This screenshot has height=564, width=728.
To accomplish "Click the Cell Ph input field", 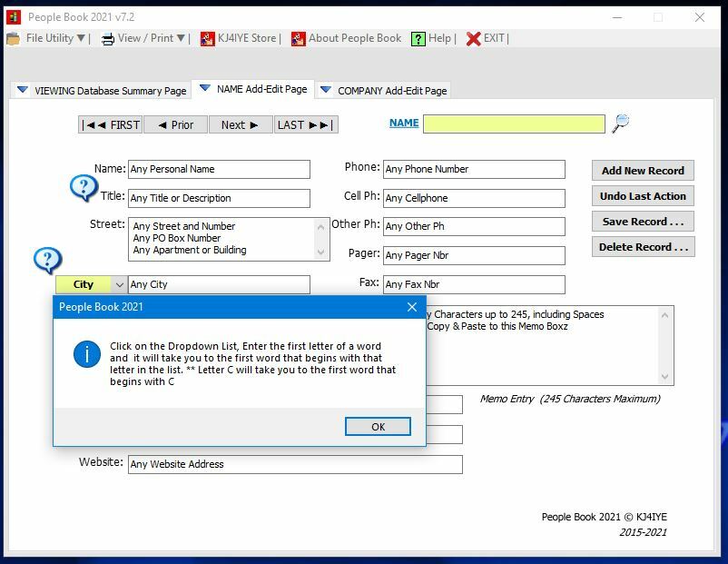I will click(x=474, y=198).
